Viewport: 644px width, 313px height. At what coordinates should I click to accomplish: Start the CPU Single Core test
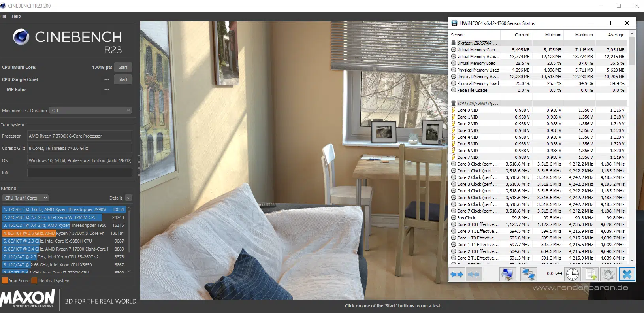pyautogui.click(x=123, y=79)
